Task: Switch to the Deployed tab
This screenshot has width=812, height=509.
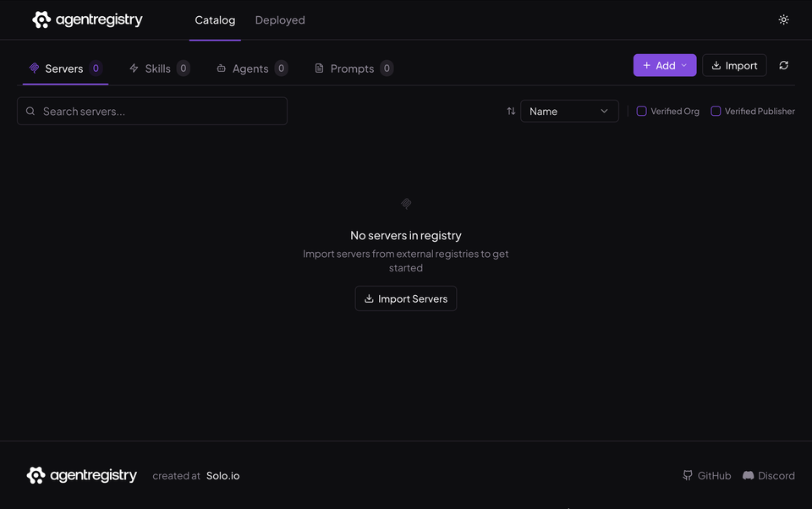Action: coord(280,19)
